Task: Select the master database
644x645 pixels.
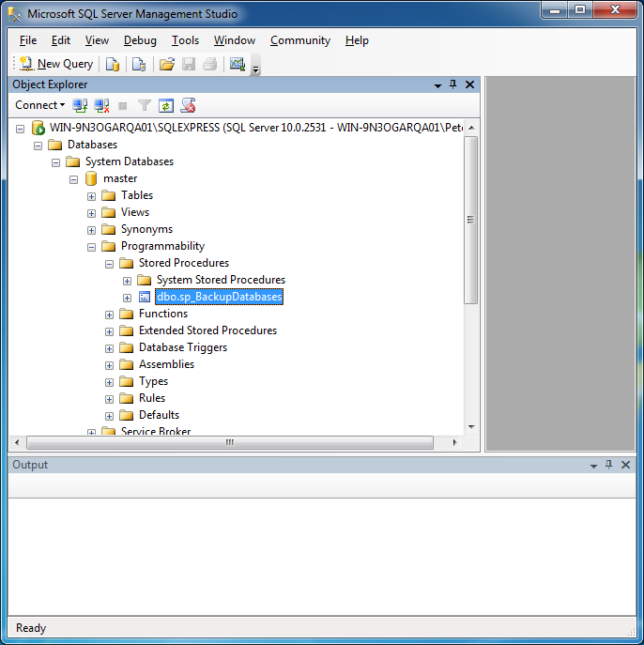Action: tap(120, 178)
